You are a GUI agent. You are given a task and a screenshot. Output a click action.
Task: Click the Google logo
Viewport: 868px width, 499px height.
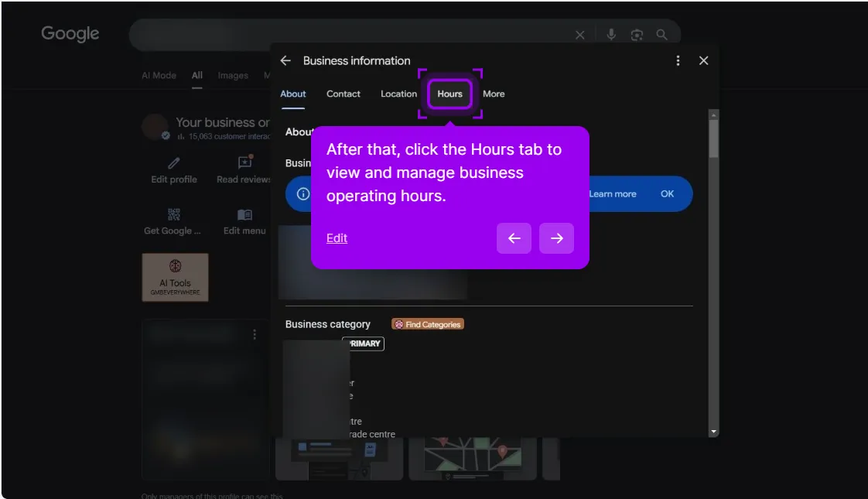pos(70,34)
